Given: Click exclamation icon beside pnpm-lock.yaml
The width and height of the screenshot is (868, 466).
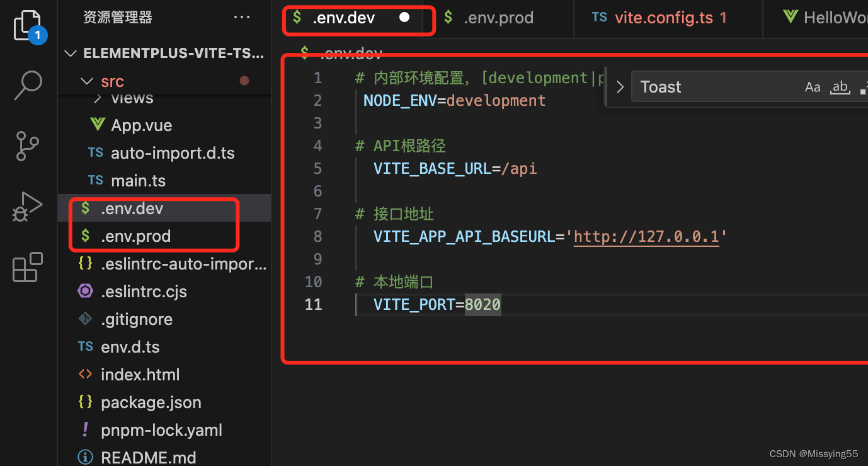Looking at the screenshot, I should [85, 429].
